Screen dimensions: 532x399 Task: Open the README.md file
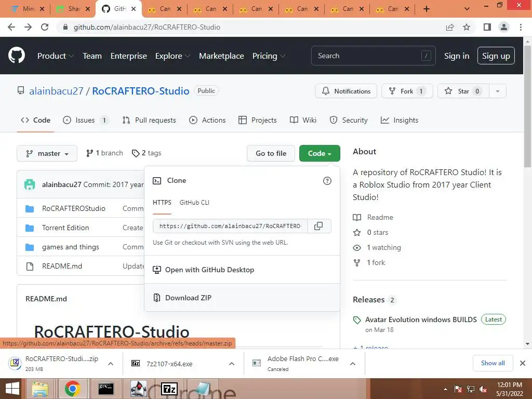click(62, 266)
